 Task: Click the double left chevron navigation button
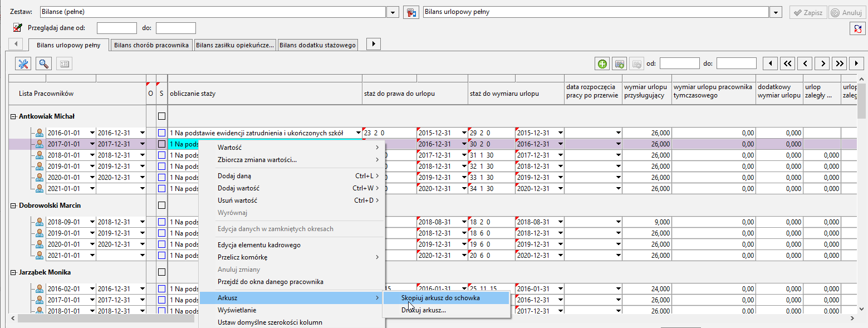787,63
